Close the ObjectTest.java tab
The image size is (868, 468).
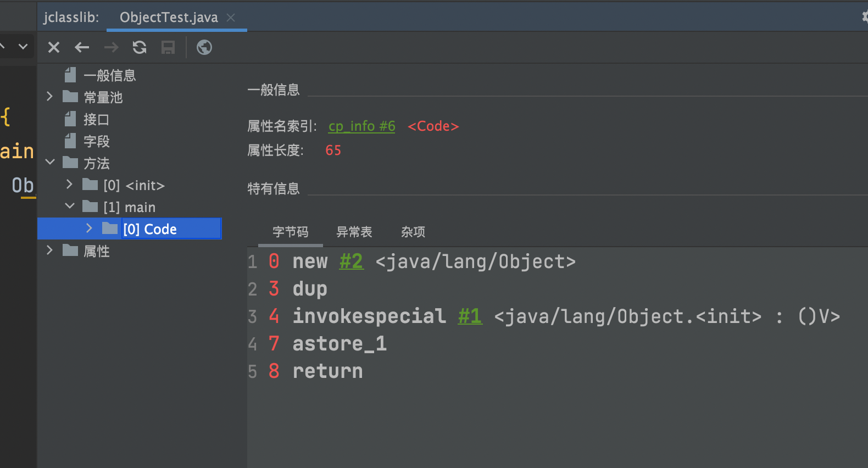click(x=231, y=18)
